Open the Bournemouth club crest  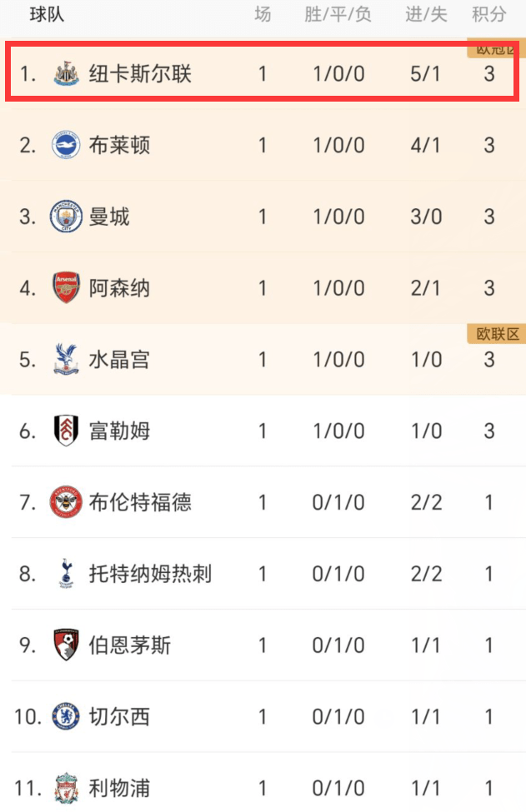coord(67,645)
